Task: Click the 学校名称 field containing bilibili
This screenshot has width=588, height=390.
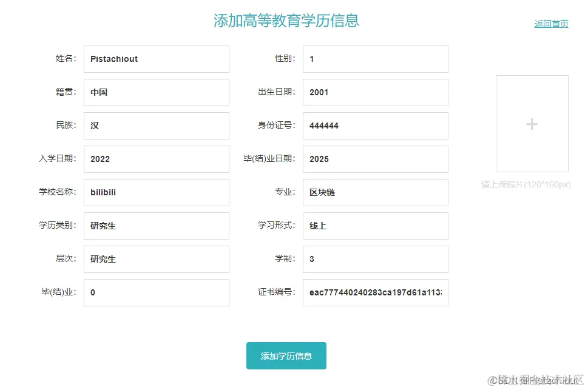Action: pyautogui.click(x=156, y=192)
